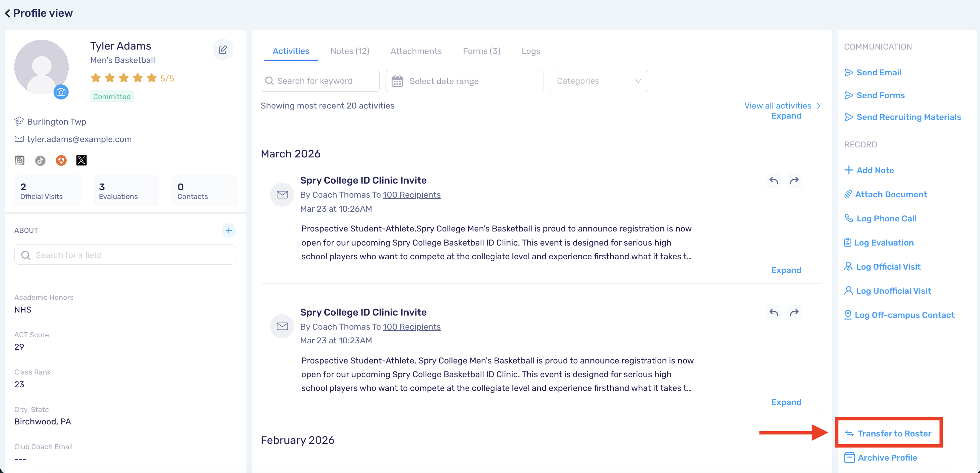This screenshot has height=473, width=980.
Task: Go back using the Profile view arrow
Action: (7, 13)
